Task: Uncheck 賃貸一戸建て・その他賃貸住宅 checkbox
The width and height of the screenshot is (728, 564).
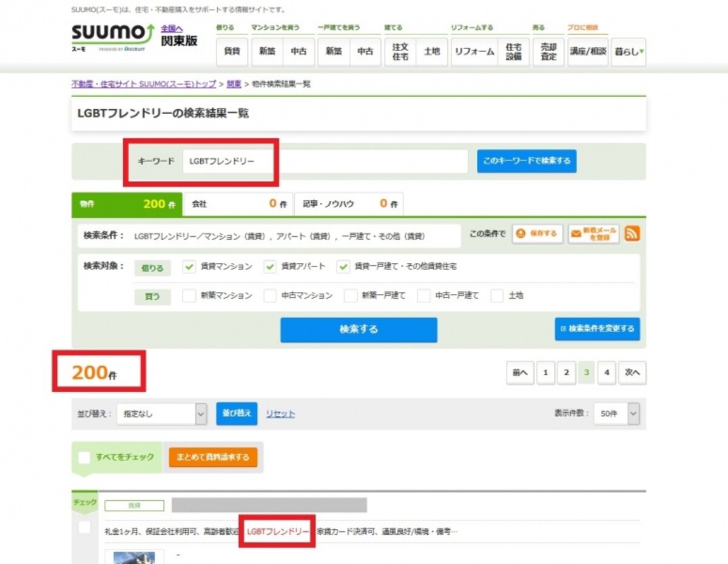Action: (x=344, y=267)
